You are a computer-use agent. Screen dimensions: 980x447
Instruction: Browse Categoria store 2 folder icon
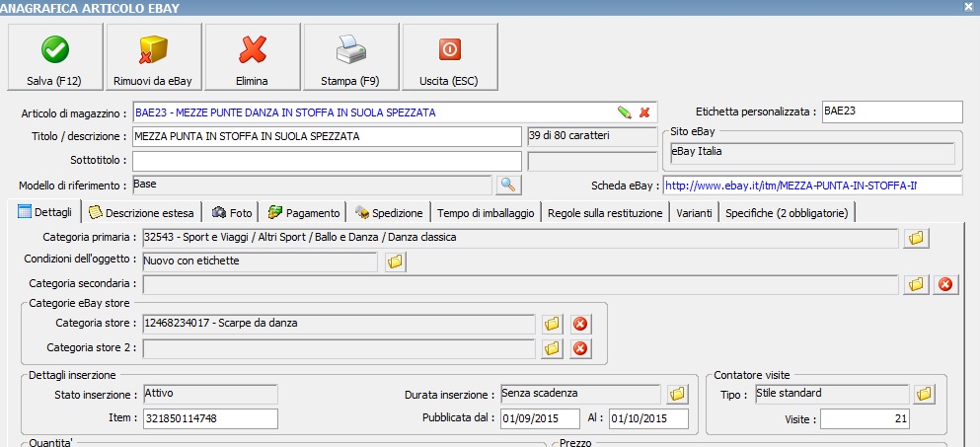pyautogui.click(x=552, y=348)
